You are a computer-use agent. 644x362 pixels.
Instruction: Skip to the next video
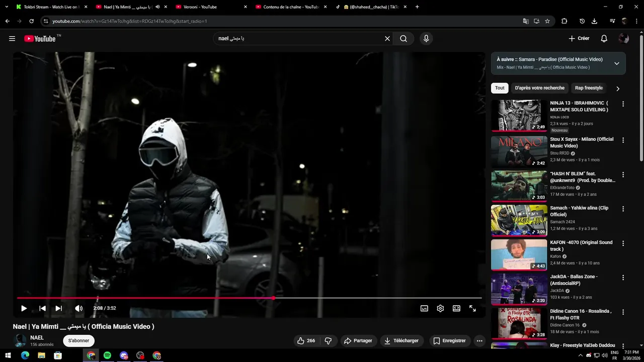[x=59, y=308]
